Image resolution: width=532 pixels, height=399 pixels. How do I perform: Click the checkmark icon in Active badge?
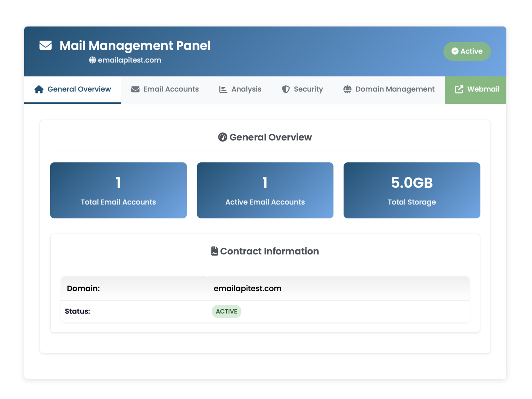point(455,51)
